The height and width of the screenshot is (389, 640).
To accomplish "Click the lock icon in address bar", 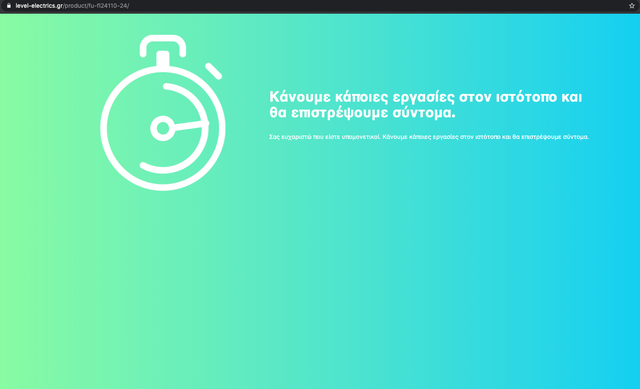I will click(9, 6).
